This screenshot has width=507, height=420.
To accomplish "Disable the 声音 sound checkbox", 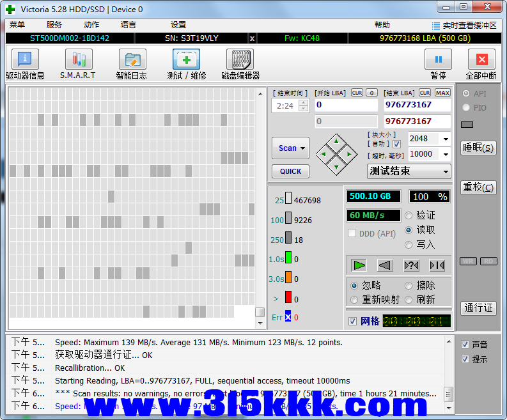I will coord(465,345).
